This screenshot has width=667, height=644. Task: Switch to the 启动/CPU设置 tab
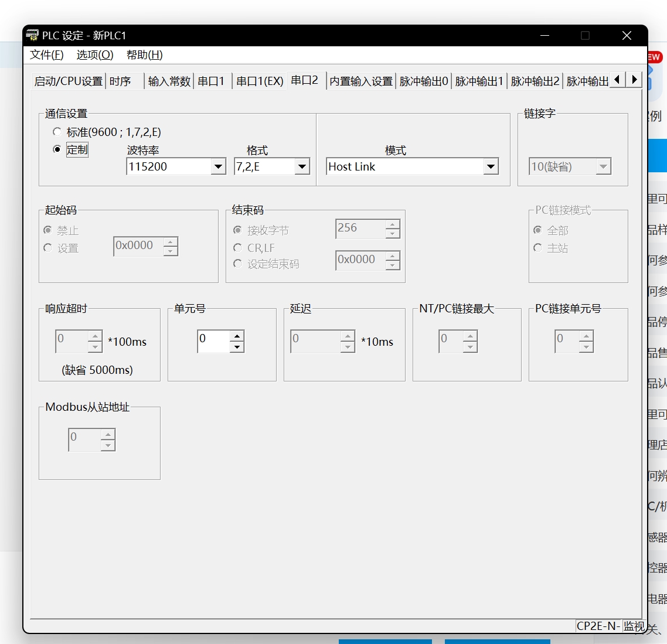pyautogui.click(x=68, y=81)
